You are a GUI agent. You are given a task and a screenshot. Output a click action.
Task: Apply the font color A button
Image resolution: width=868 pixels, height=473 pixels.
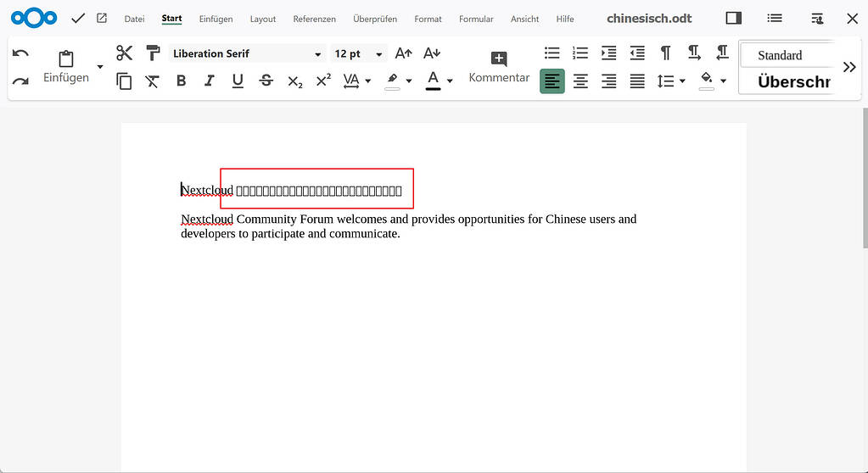point(433,81)
